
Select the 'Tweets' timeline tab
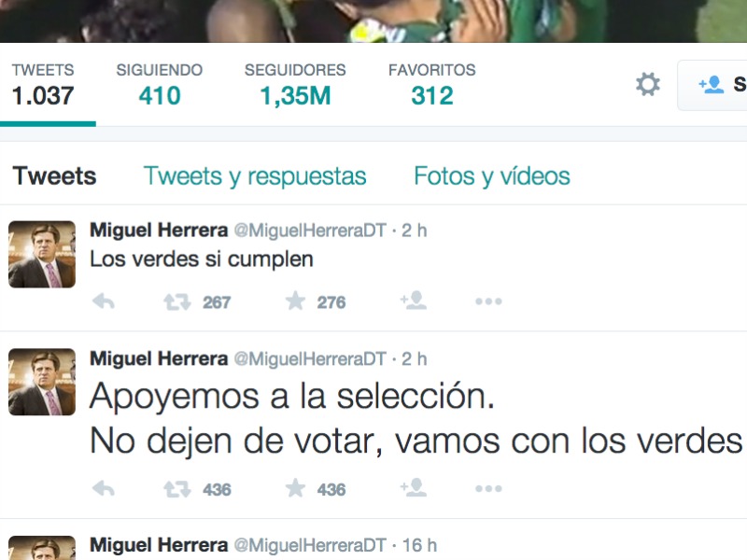(54, 175)
